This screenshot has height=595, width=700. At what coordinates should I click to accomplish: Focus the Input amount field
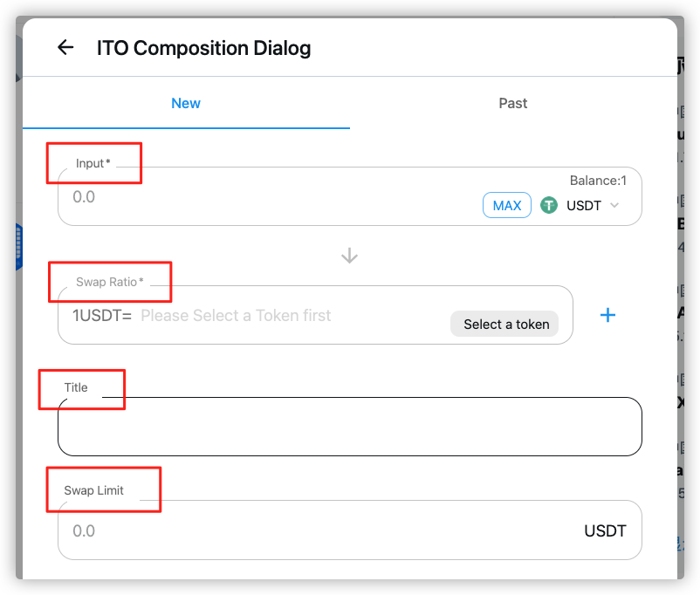click(x=268, y=197)
